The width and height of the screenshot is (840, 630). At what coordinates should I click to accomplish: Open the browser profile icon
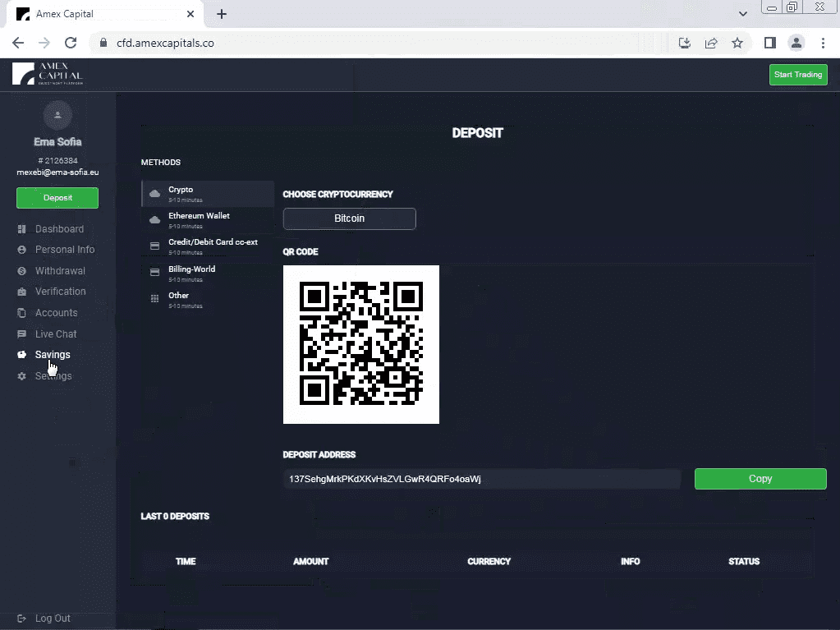coord(796,43)
